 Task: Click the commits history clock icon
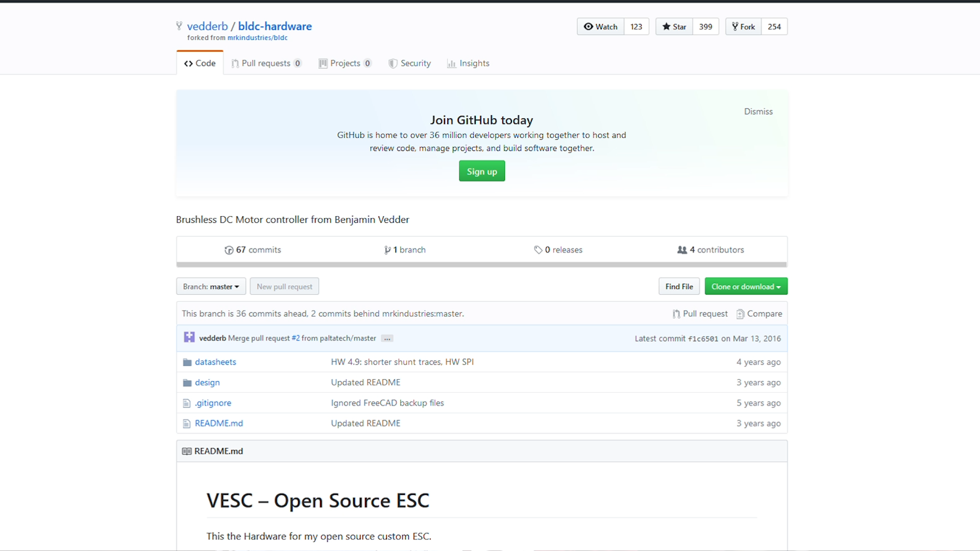click(x=229, y=250)
